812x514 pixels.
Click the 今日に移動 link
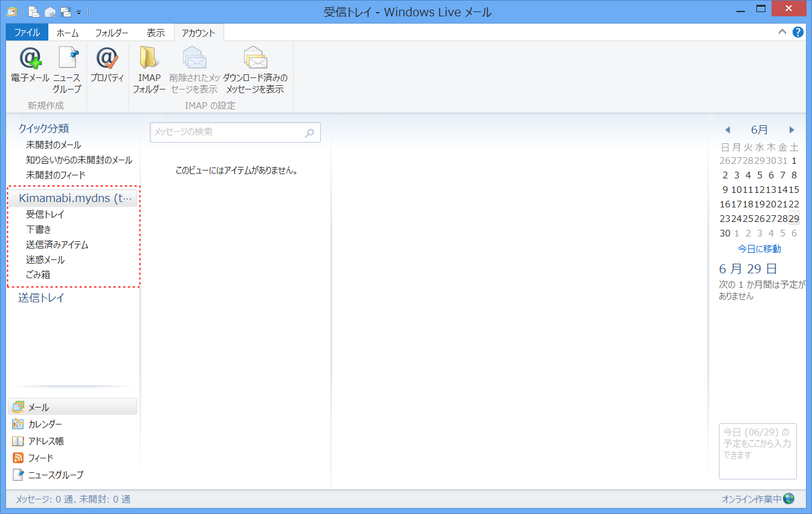759,249
